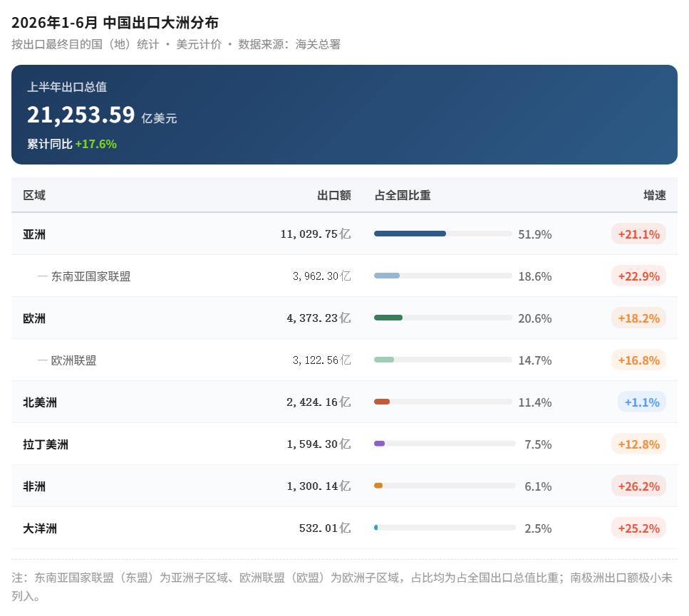Click the 3,122.56亿 export value

[321, 360]
